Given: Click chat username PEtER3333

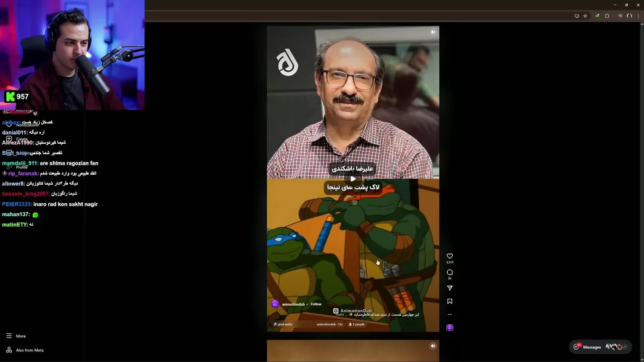Looking at the screenshot, I should (17, 204).
